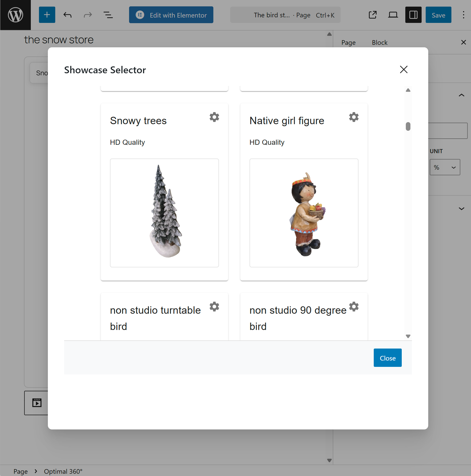
Task: Open the WordPress logo menu
Action: (15, 15)
